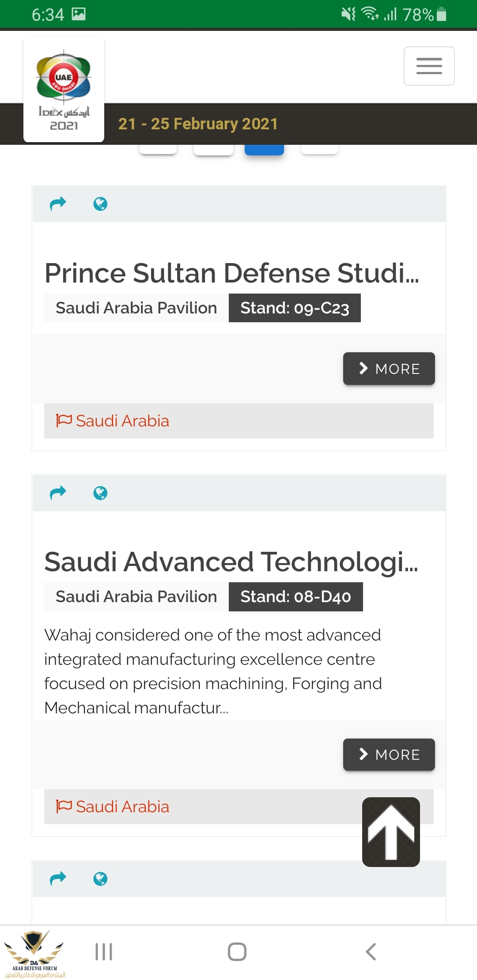
Task: Click Stand: 08-D40 label
Action: (295, 596)
